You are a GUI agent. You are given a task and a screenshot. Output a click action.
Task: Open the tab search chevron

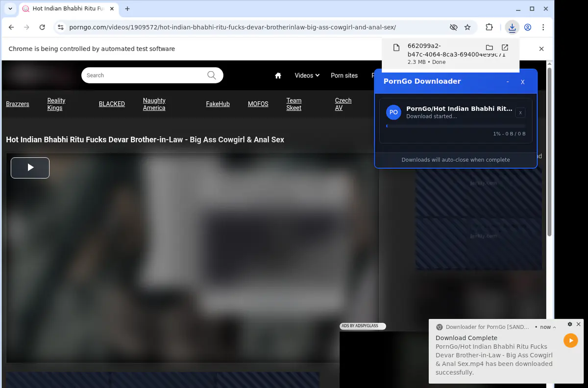tap(10, 9)
